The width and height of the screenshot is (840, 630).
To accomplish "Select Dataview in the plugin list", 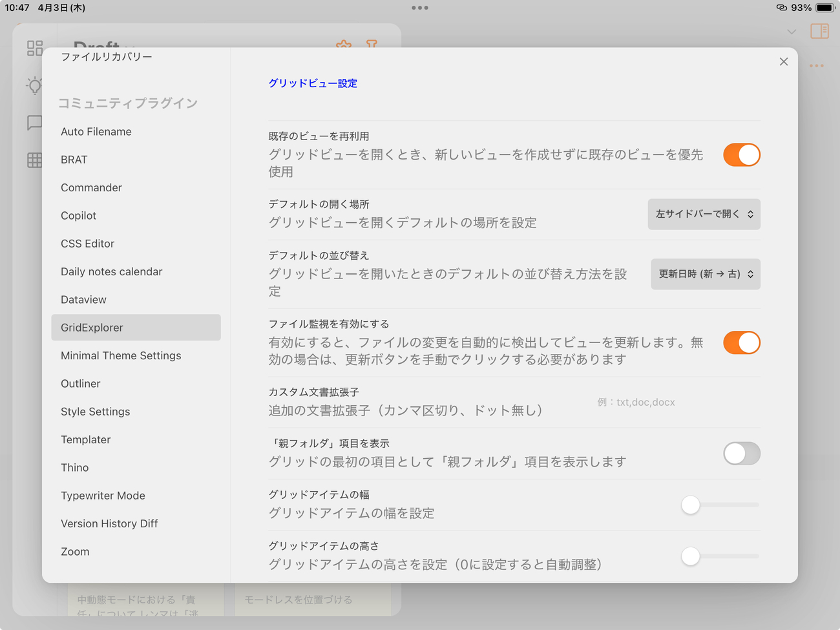I will click(x=83, y=300).
